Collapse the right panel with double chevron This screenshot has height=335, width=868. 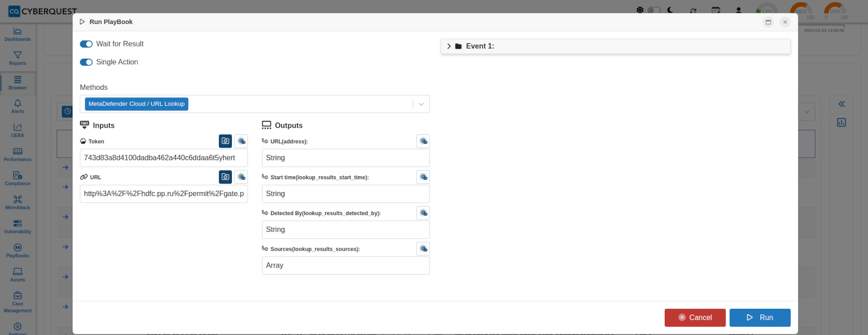click(841, 104)
